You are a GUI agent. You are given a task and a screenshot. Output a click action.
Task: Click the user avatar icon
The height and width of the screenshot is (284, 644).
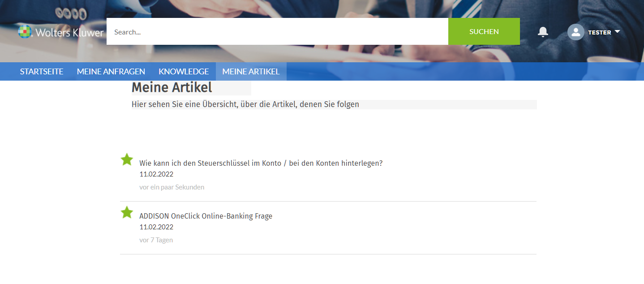(x=575, y=32)
